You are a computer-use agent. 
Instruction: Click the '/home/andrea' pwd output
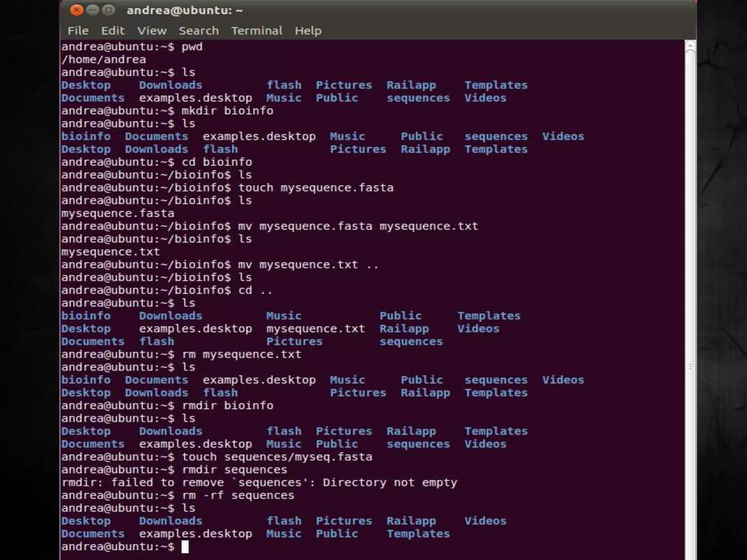click(104, 60)
